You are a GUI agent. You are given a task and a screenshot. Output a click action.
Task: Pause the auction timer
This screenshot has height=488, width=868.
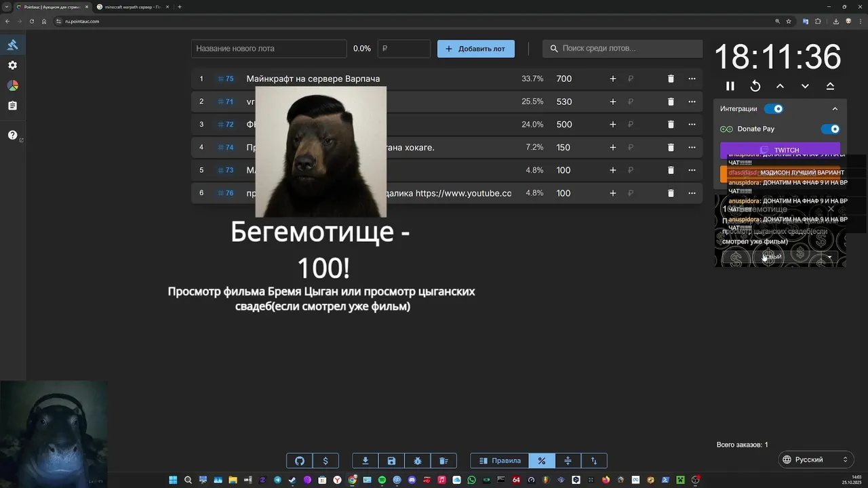click(x=730, y=86)
